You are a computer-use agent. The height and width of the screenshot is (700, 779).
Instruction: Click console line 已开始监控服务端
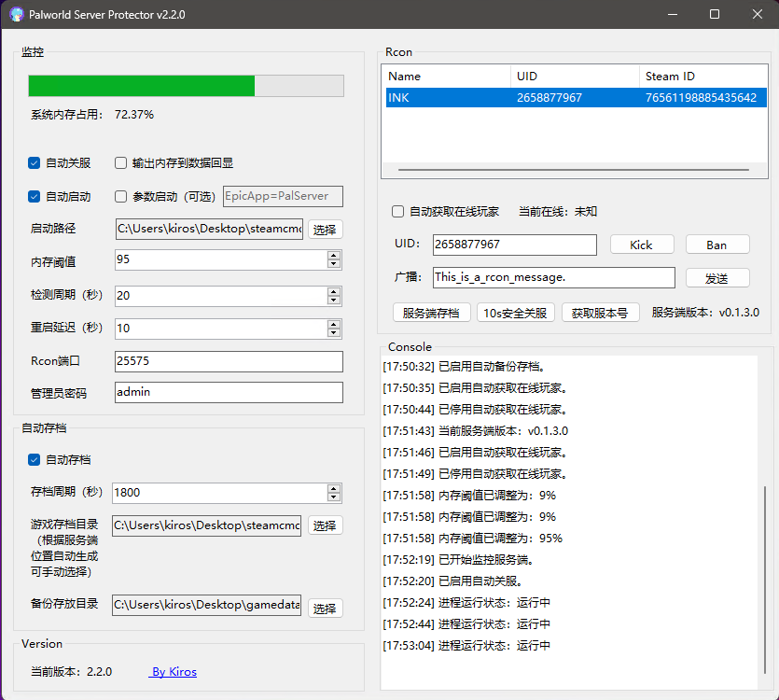click(459, 560)
